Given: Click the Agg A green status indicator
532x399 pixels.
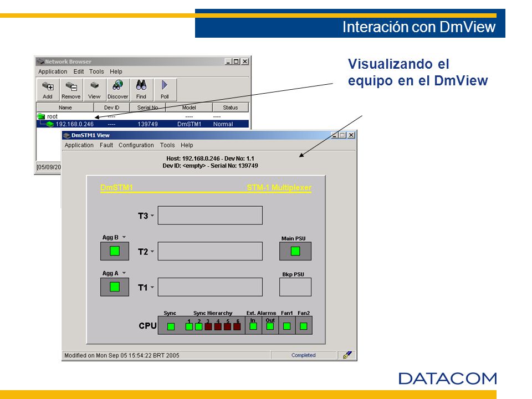Looking at the screenshot, I should (115, 287).
